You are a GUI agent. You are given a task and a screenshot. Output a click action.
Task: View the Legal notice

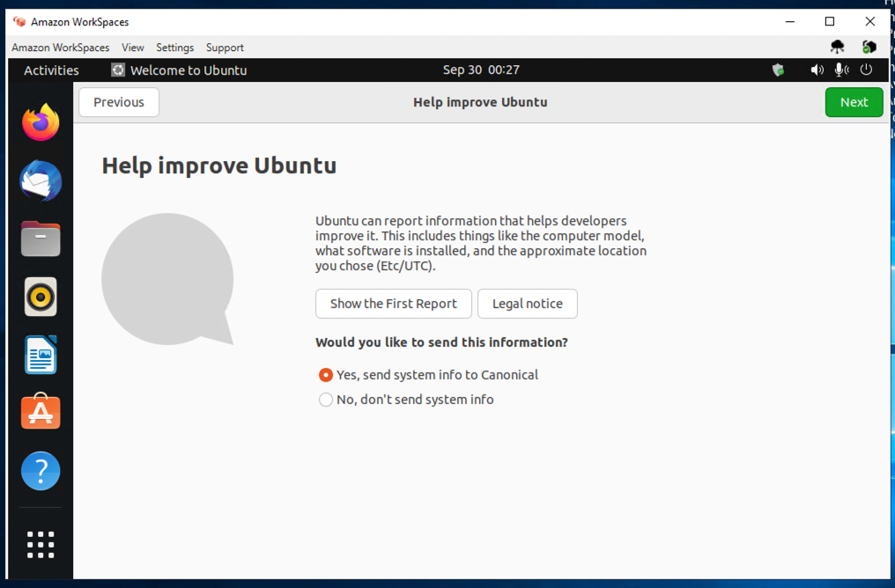[527, 304]
